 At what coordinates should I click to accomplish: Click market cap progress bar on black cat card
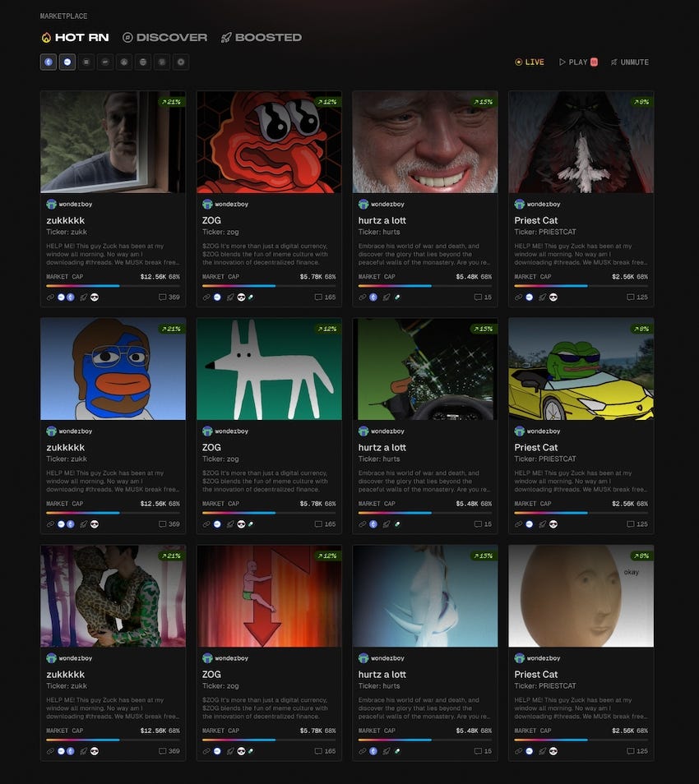pyautogui.click(x=581, y=286)
